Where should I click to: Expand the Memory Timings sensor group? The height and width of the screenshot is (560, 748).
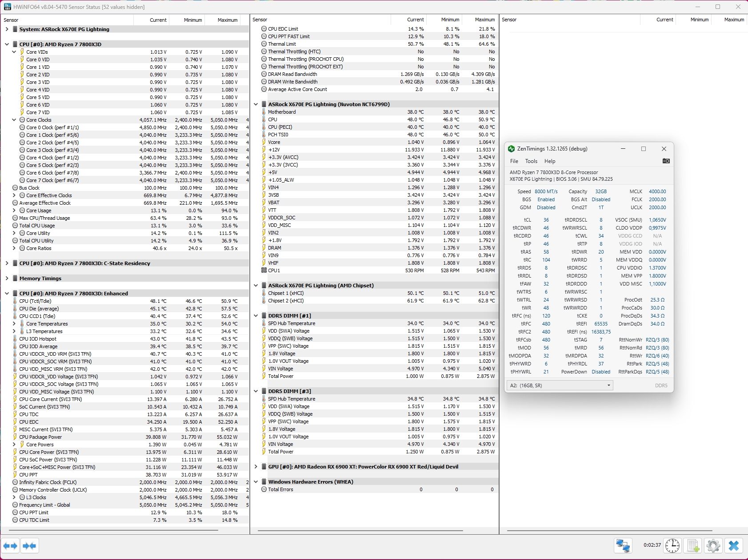[7, 278]
